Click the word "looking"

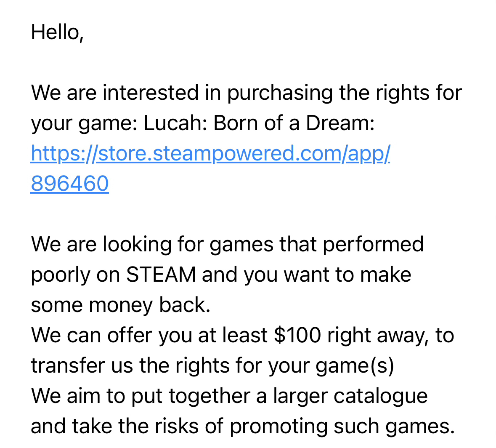click(137, 245)
